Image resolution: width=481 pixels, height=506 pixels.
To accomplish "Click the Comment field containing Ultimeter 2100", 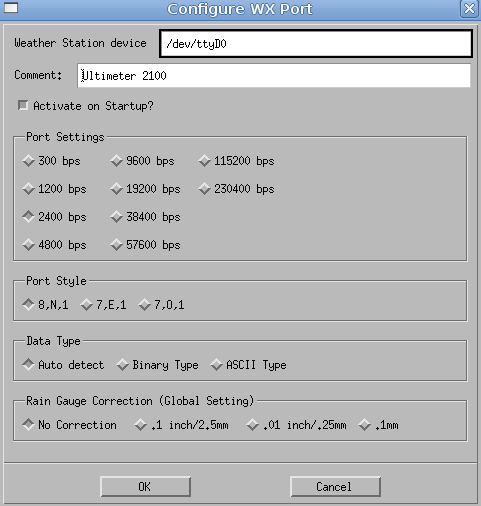I will pyautogui.click(x=274, y=76).
